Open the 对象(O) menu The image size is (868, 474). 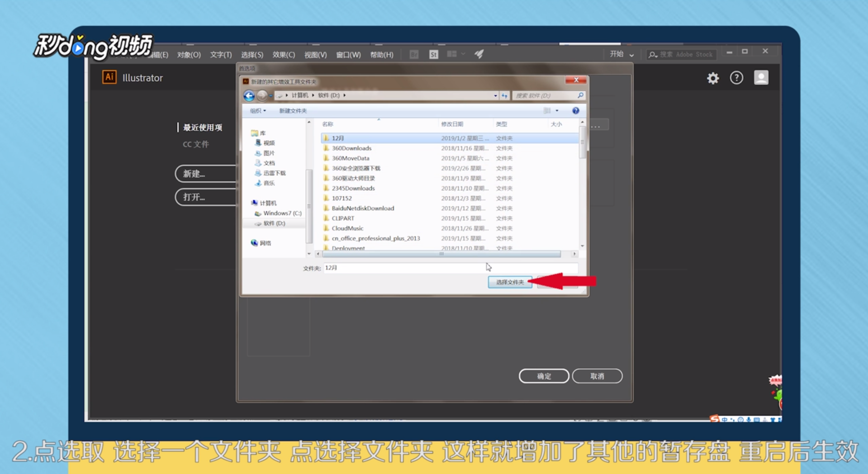[189, 55]
